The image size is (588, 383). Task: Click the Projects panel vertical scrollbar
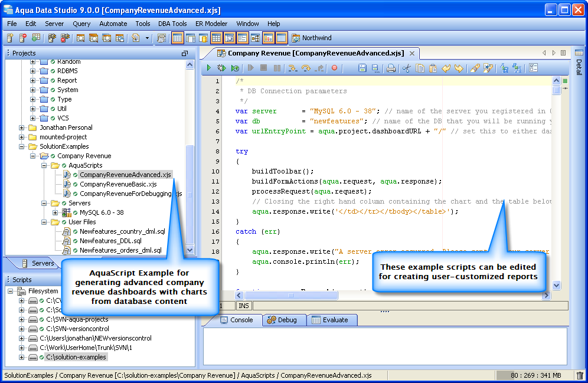click(190, 195)
